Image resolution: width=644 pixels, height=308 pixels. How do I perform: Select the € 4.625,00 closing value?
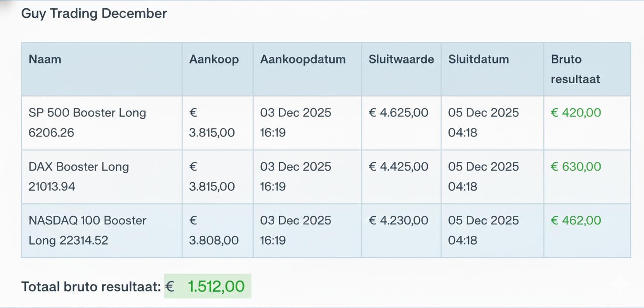coord(399,113)
